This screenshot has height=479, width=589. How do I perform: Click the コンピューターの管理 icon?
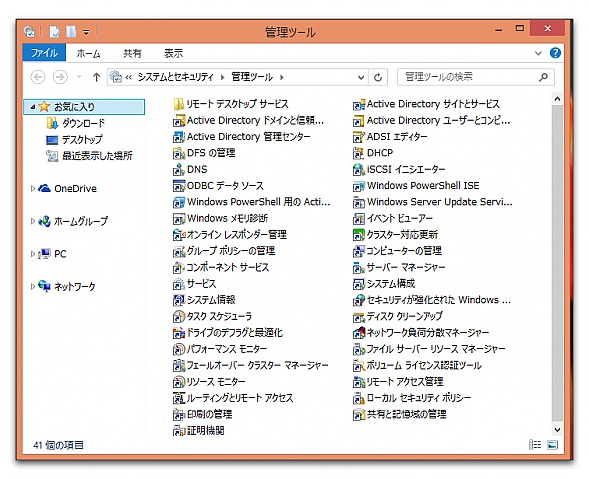(x=359, y=251)
